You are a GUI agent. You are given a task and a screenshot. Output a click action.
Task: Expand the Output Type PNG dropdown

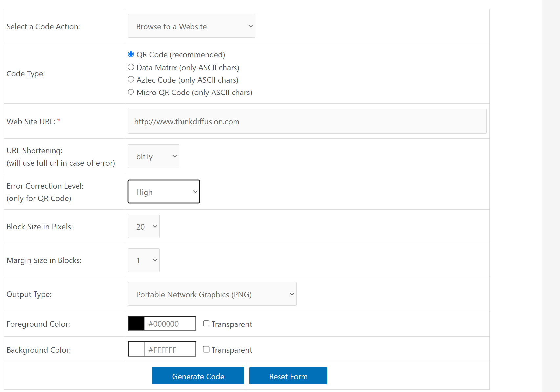(x=212, y=294)
